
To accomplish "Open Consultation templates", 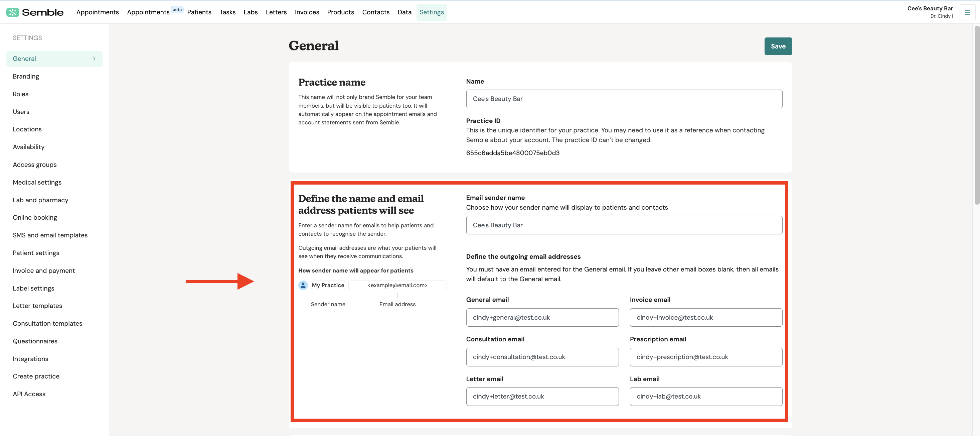I will tap(47, 324).
